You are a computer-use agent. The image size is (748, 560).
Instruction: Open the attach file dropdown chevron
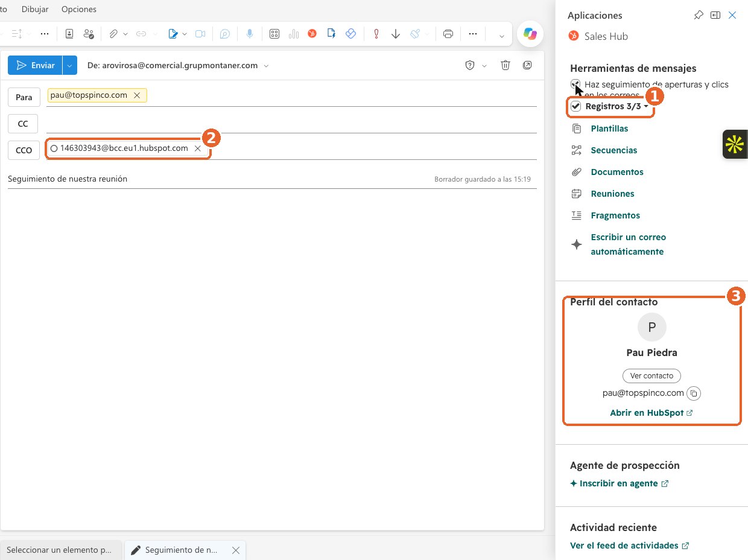click(x=125, y=34)
